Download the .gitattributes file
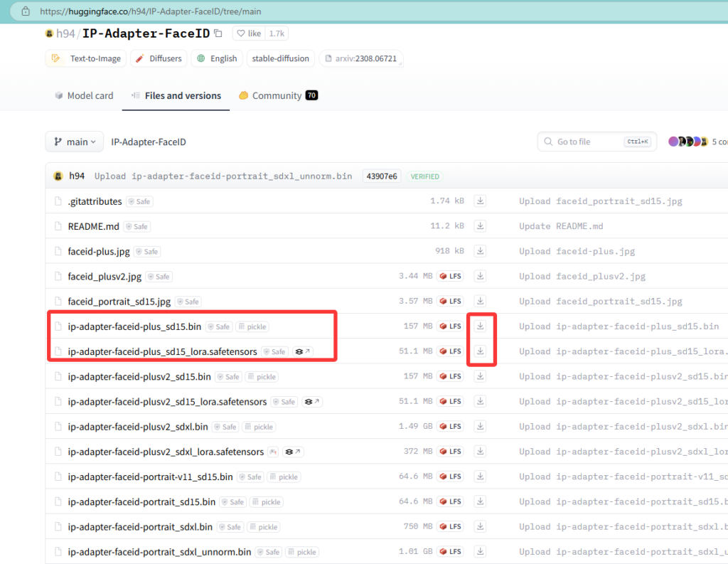 tap(480, 201)
